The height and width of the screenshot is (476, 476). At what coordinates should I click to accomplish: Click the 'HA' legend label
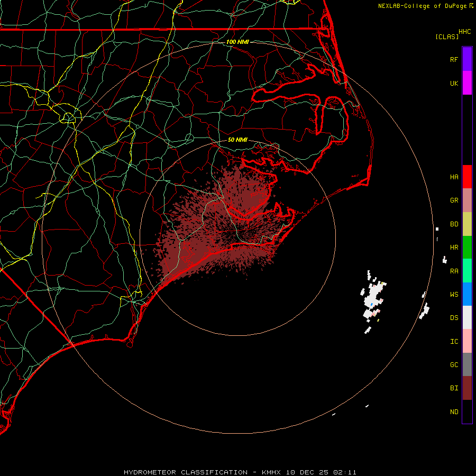(454, 177)
